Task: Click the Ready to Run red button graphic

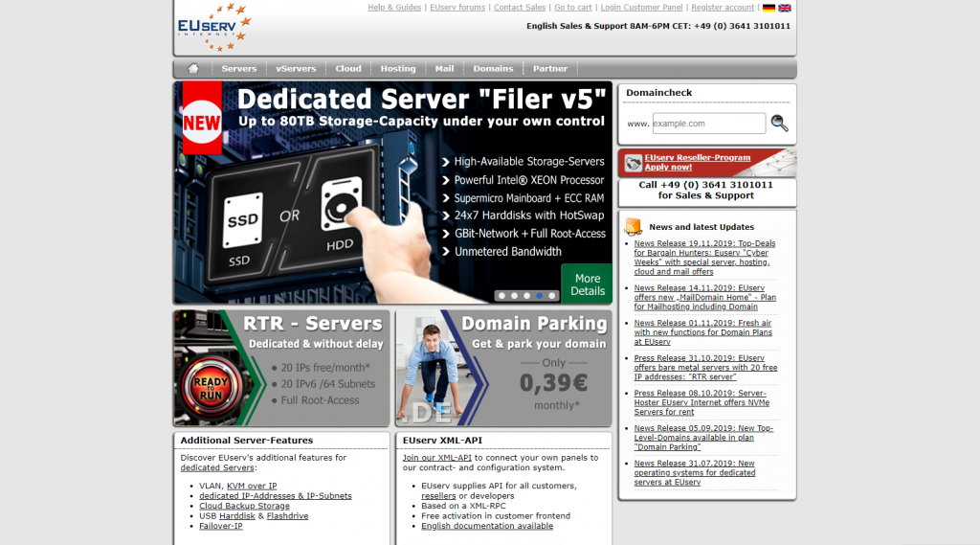Action: pyautogui.click(x=211, y=388)
